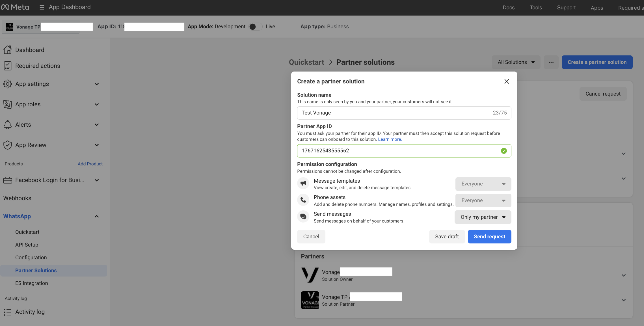The width and height of the screenshot is (644, 326).
Task: Click the WhatsApp sidebar heading
Action: [17, 216]
